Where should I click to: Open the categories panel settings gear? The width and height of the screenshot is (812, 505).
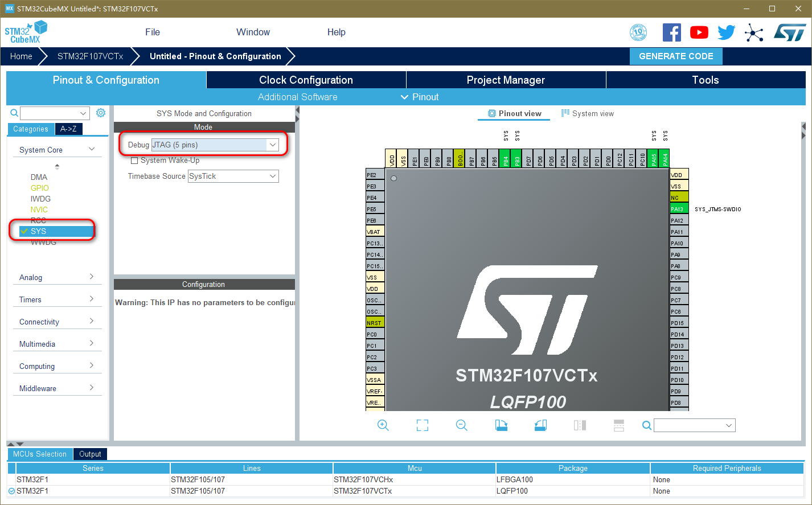[101, 113]
